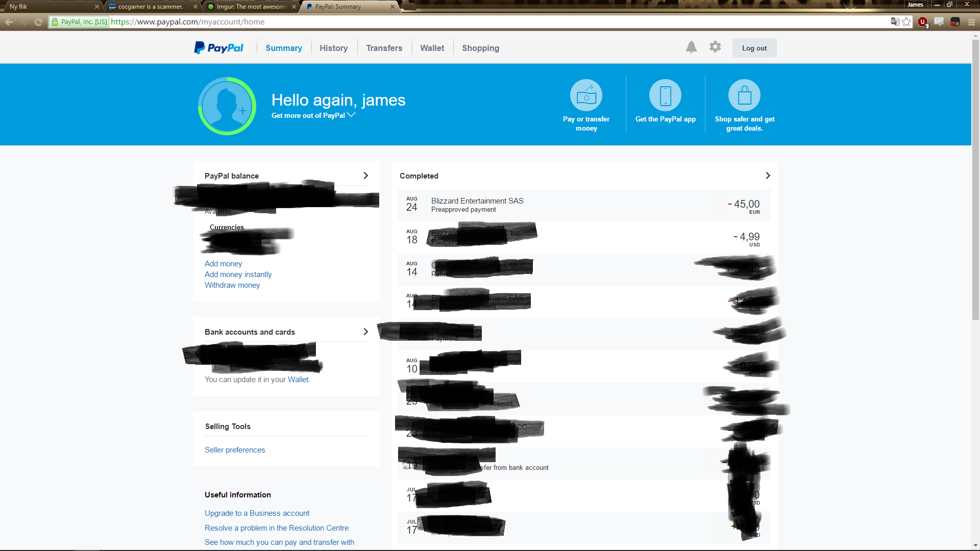The height and width of the screenshot is (551, 980).
Task: Open the History tab
Action: pos(334,48)
